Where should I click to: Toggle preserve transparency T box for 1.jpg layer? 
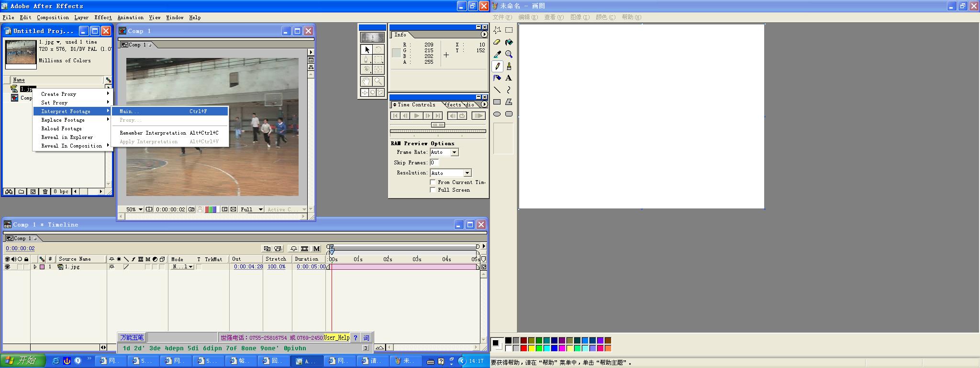click(199, 267)
